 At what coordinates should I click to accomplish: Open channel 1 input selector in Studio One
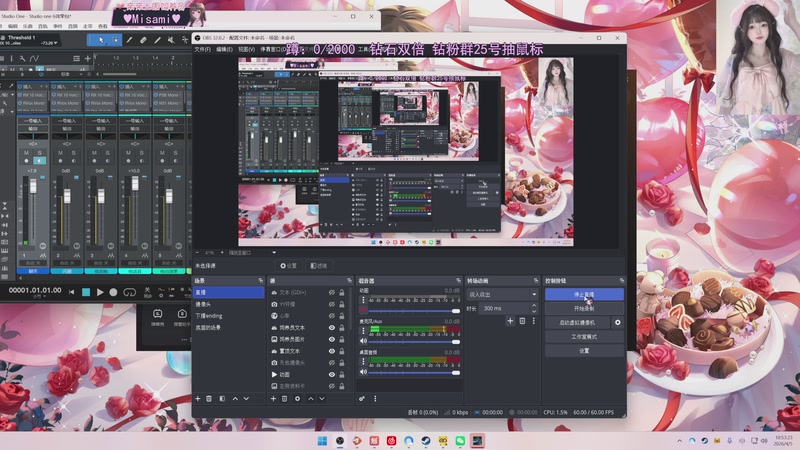(33, 121)
